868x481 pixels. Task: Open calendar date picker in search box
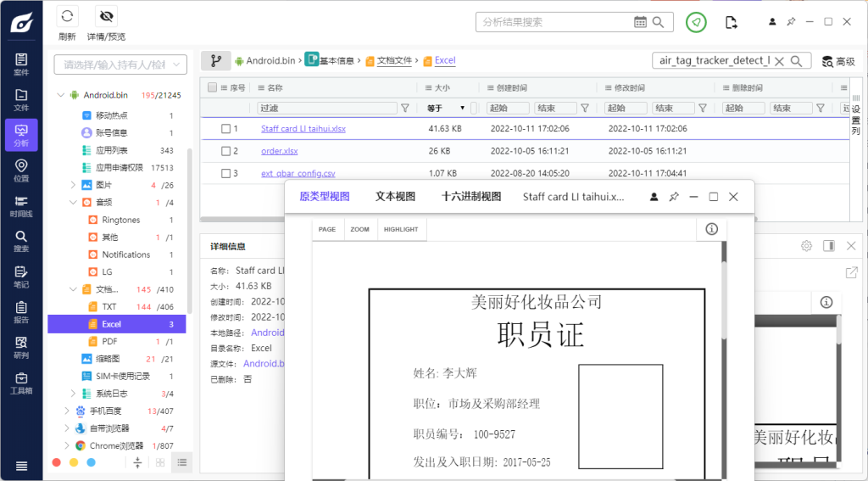643,22
